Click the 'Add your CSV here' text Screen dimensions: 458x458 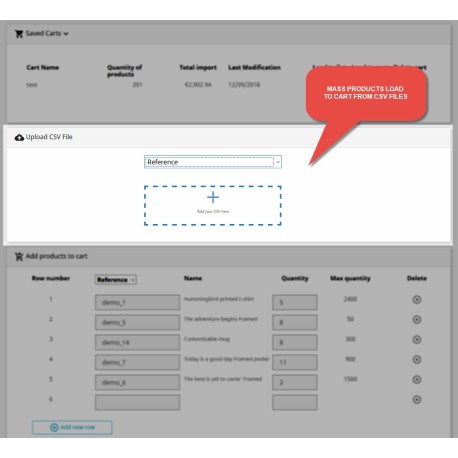pyautogui.click(x=213, y=211)
